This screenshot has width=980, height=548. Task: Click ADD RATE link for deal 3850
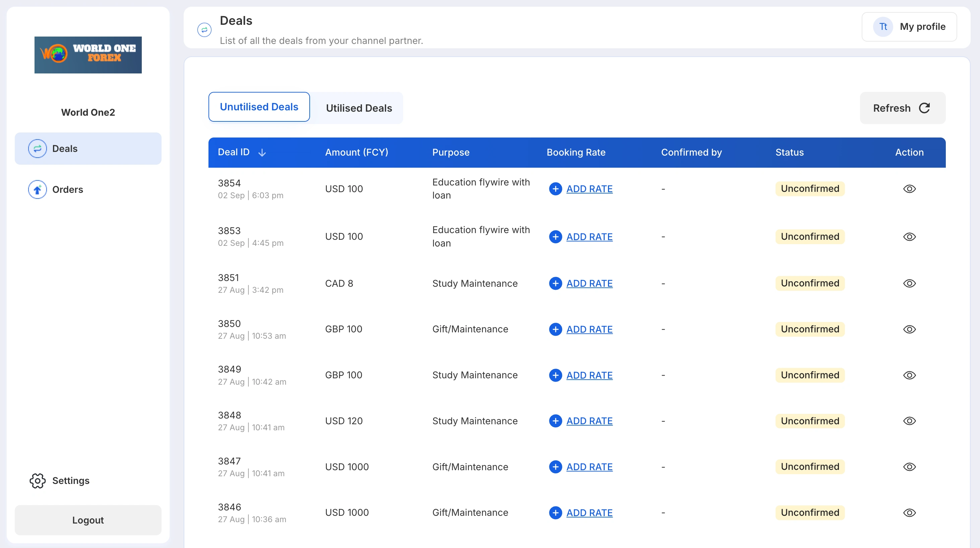[x=589, y=329]
